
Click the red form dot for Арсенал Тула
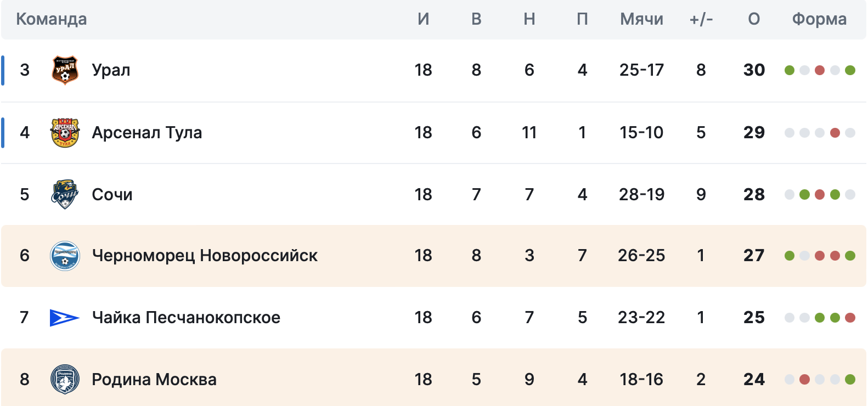[x=835, y=133]
